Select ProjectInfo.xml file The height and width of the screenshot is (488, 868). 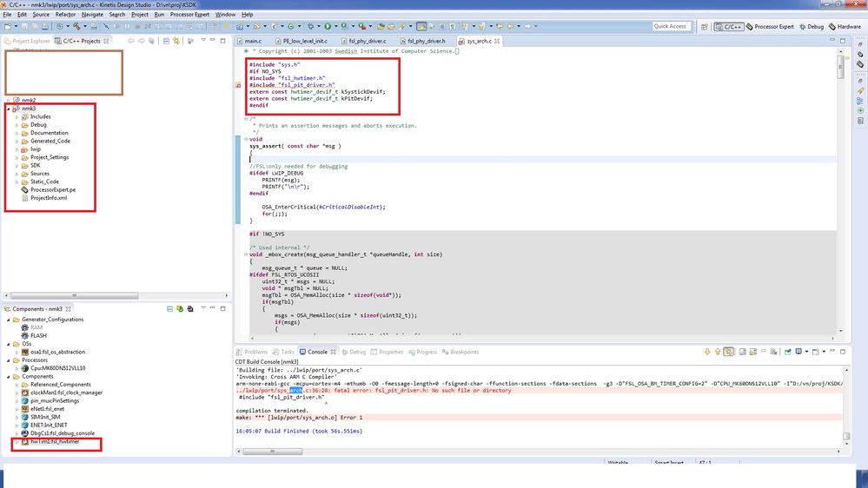coord(48,198)
